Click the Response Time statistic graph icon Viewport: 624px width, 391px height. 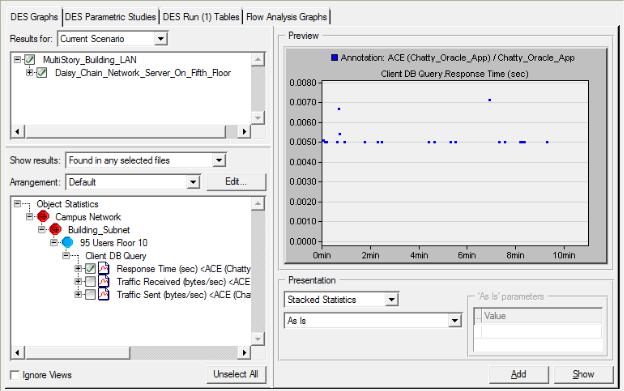click(x=103, y=268)
